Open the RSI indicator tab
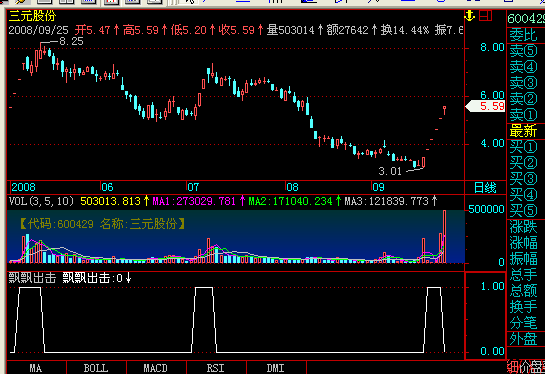Screen dimensions: 545x374 tap(216, 368)
